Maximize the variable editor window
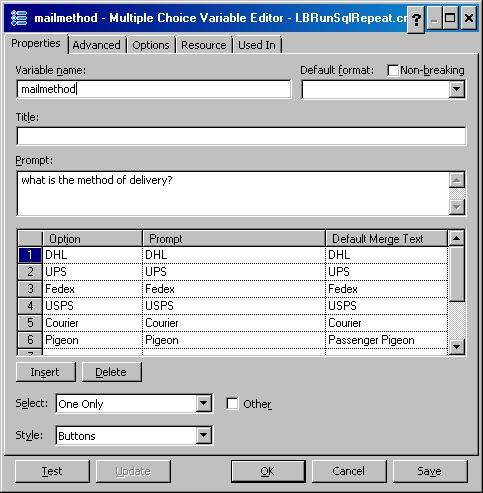Viewport: 483px width, 493px height. pos(450,19)
